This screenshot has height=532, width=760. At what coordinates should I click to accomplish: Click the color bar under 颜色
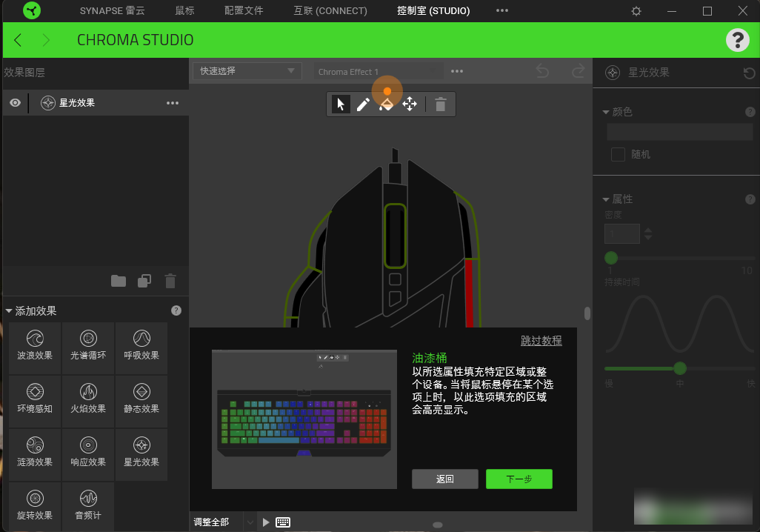[x=679, y=132]
